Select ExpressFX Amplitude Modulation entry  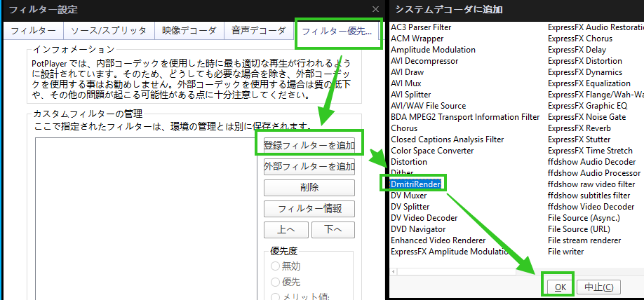click(x=450, y=252)
